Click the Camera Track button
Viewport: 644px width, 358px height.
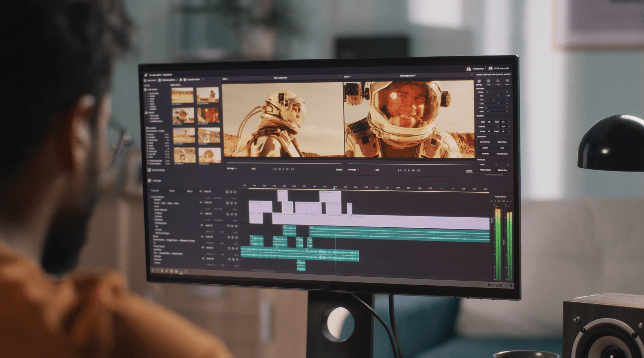click(x=486, y=142)
